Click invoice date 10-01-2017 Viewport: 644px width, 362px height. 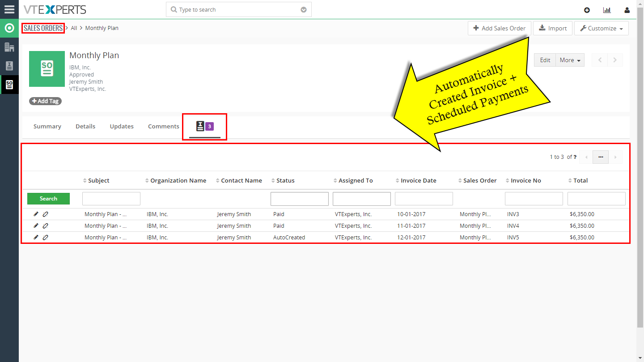(x=411, y=214)
